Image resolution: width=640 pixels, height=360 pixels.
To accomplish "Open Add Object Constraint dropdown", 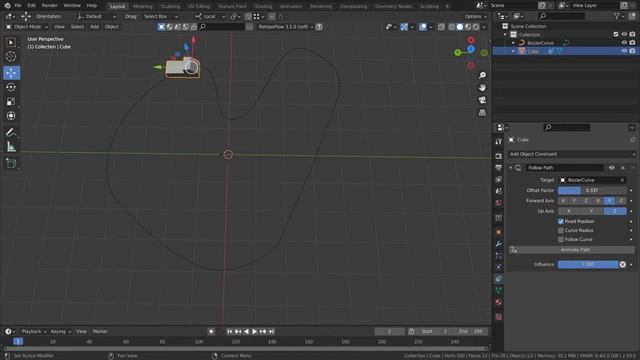I will click(572, 154).
